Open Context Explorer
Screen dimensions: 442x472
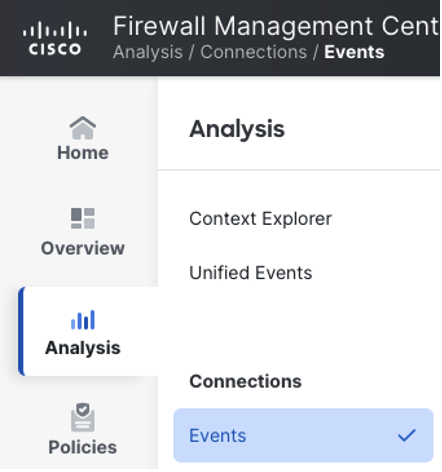tap(260, 219)
